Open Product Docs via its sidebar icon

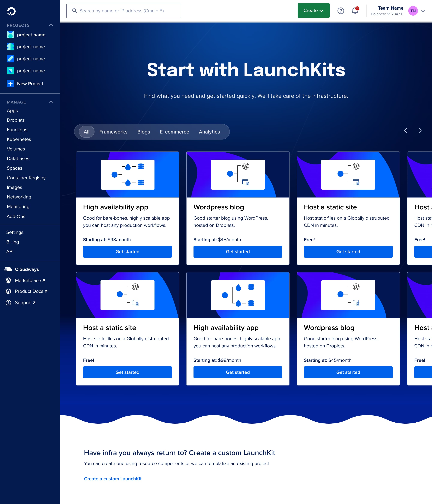(9, 291)
